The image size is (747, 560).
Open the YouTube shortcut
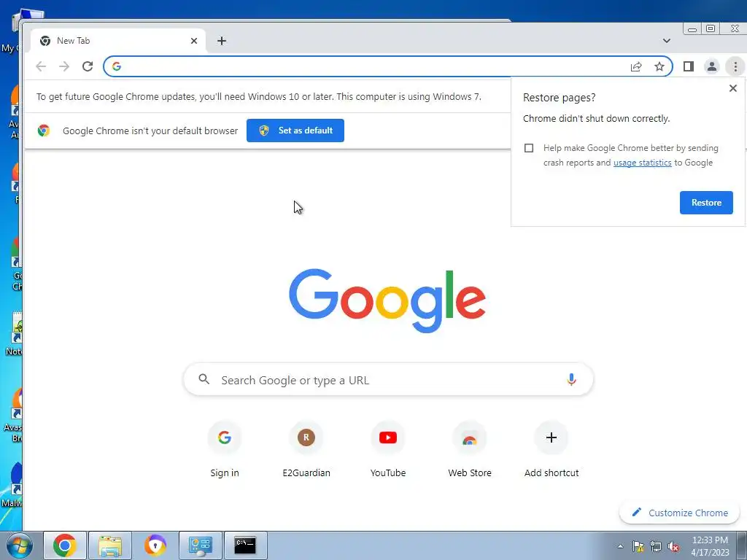point(388,451)
